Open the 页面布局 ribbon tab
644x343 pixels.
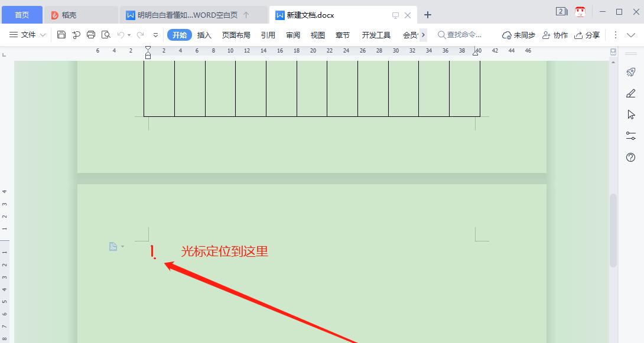coord(236,35)
